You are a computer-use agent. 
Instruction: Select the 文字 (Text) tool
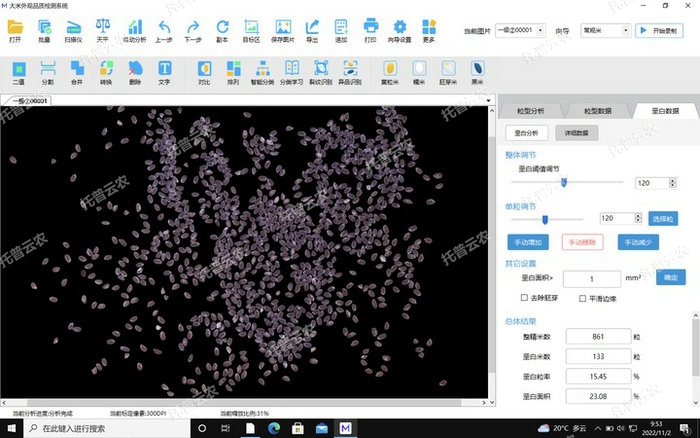click(x=164, y=69)
